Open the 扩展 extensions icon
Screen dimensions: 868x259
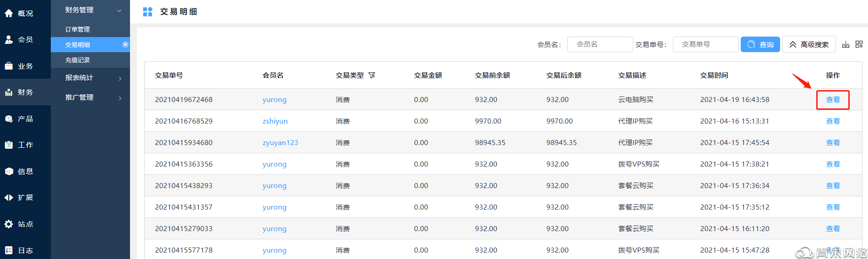(x=9, y=198)
